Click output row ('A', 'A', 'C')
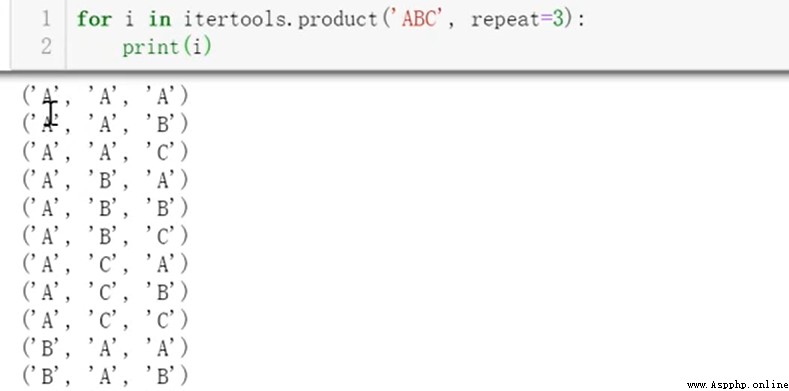789x391 pixels. click(x=105, y=151)
